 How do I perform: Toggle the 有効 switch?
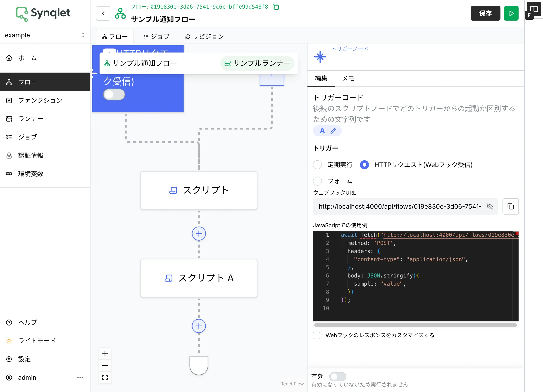pos(338,376)
